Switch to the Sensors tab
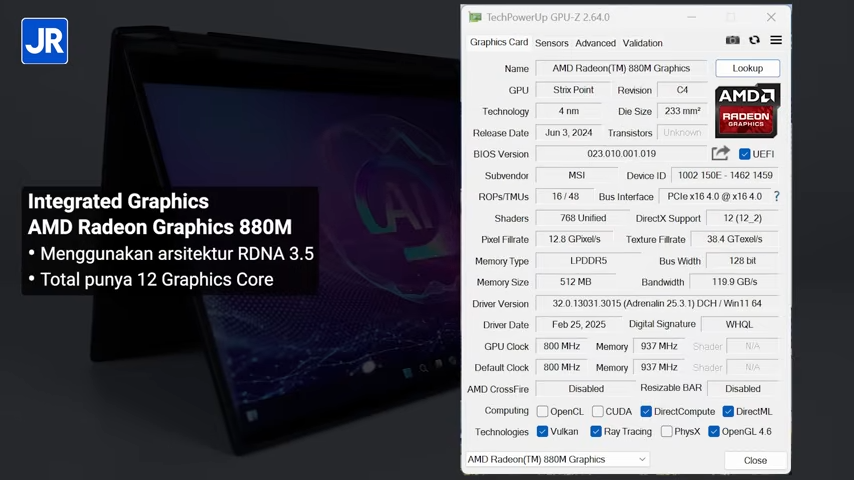This screenshot has width=854, height=480. click(551, 43)
